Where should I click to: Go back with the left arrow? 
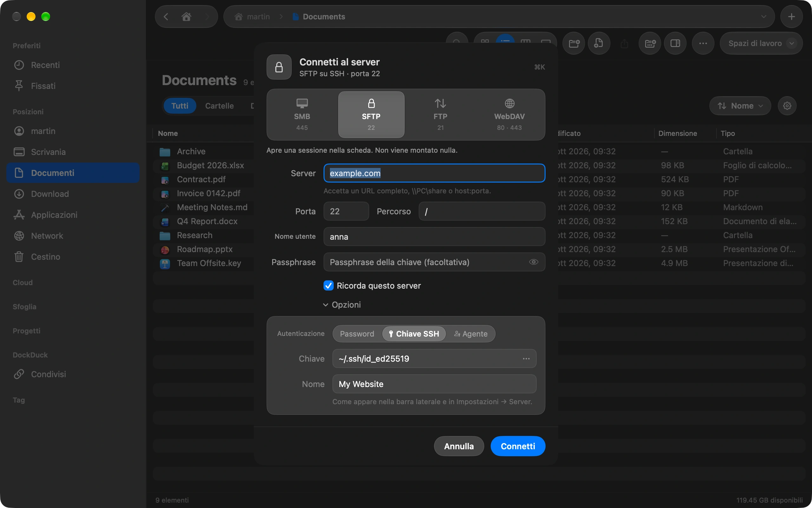point(166,17)
